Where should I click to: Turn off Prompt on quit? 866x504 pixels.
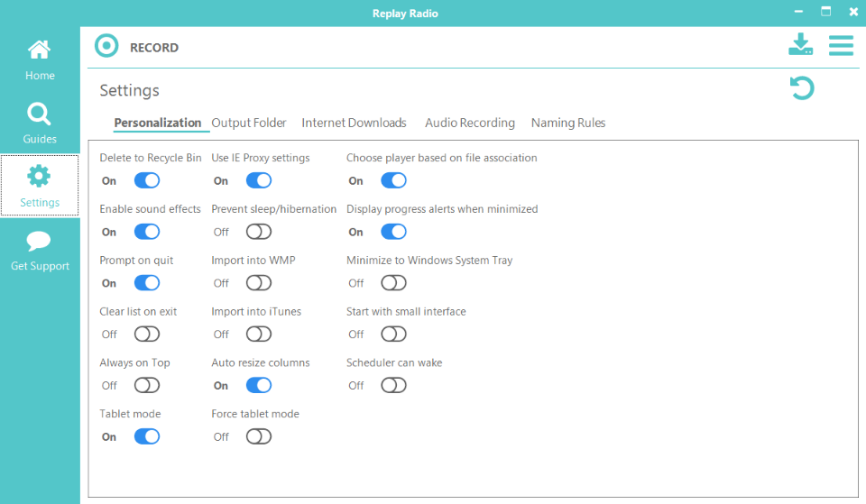[x=147, y=283]
